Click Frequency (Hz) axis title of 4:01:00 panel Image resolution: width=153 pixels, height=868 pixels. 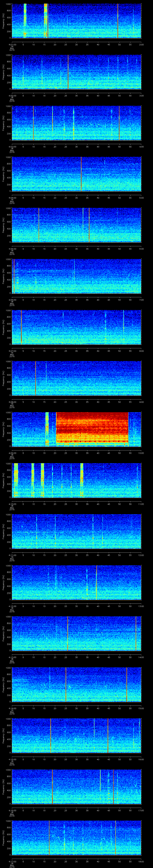click(x=3, y=21)
